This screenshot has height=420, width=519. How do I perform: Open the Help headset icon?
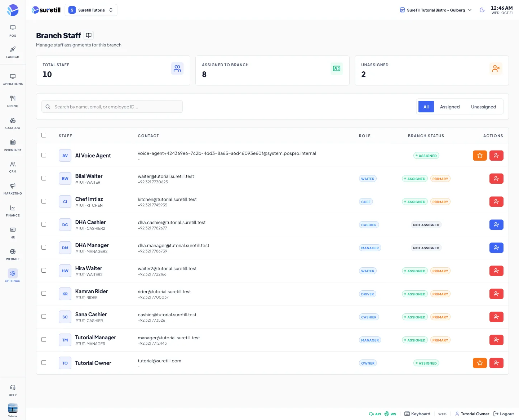point(13,390)
